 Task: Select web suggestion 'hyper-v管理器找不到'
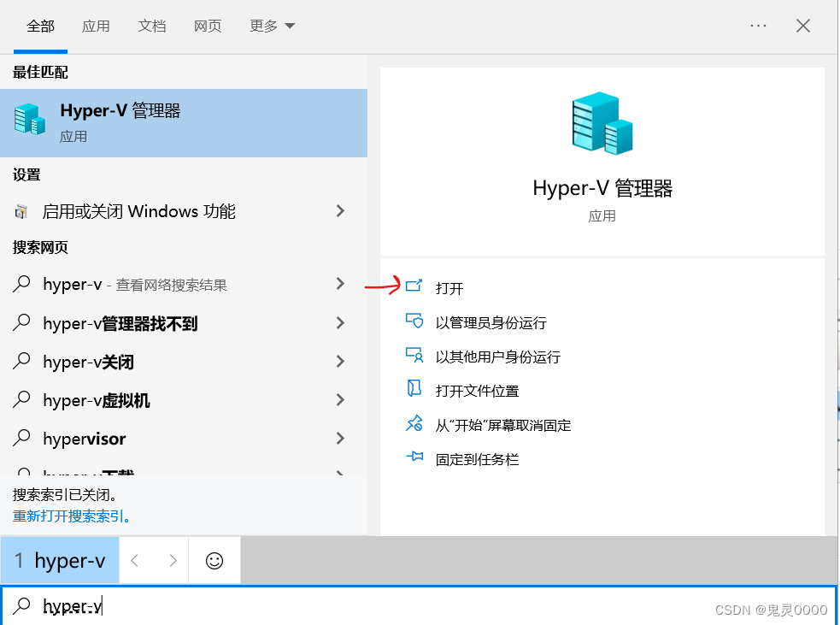184,322
